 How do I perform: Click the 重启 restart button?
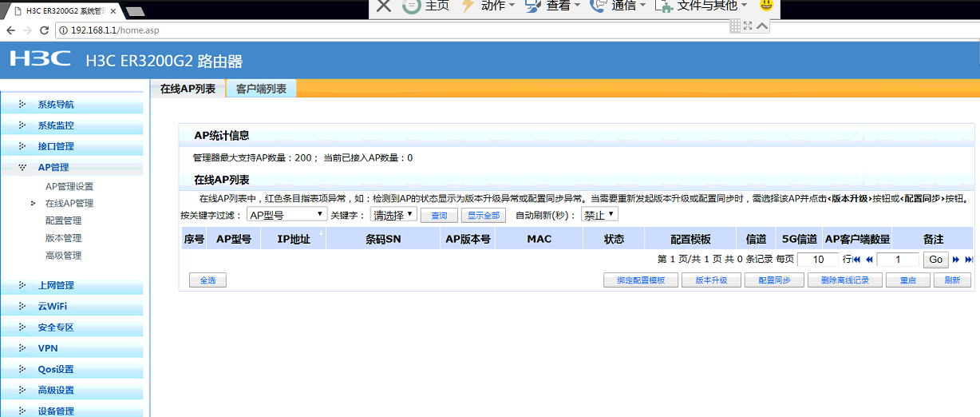click(x=908, y=280)
